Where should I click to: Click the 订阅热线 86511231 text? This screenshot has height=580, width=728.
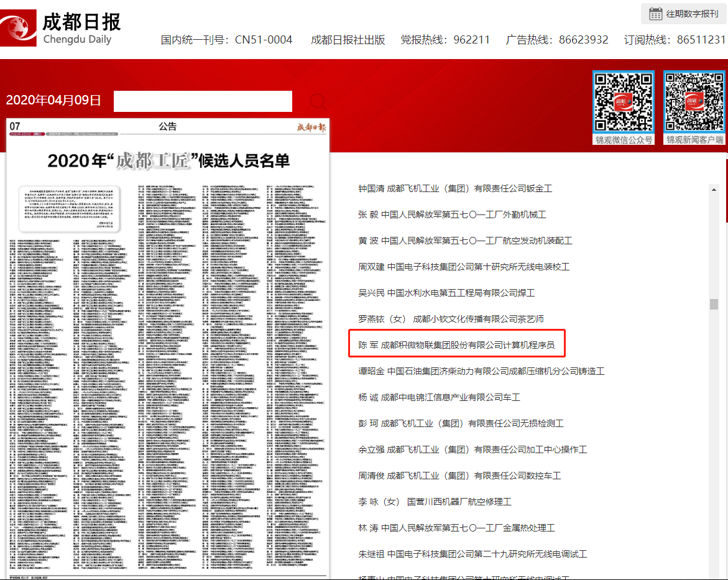point(675,40)
